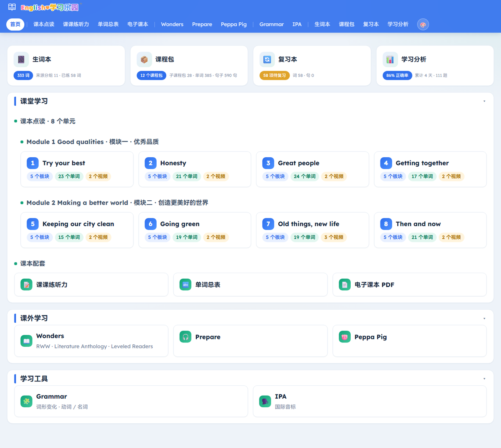
Task: Collapse the 课外学习 section arrow
Action: point(484,318)
